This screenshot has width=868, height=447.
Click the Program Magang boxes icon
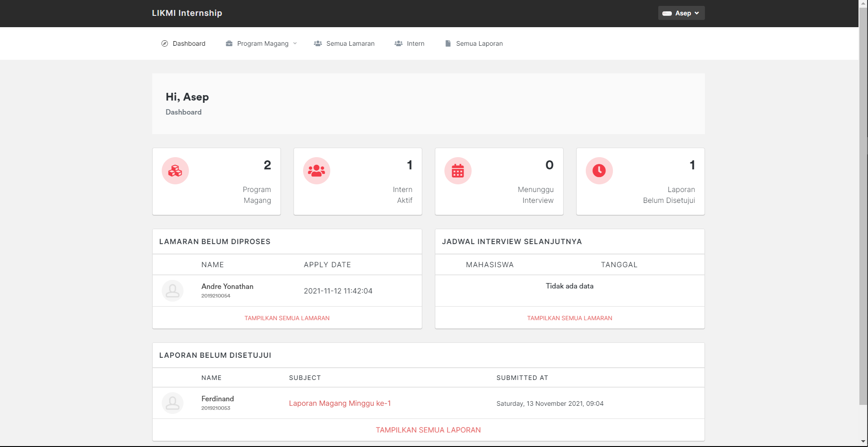point(175,171)
